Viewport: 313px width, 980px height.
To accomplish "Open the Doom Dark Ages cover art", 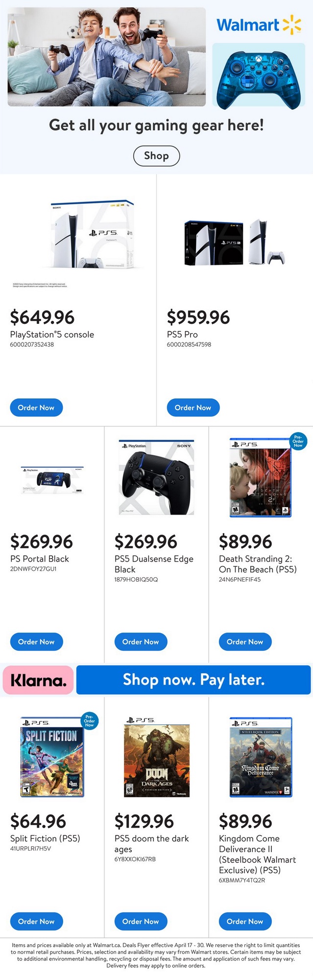I will pos(157,760).
